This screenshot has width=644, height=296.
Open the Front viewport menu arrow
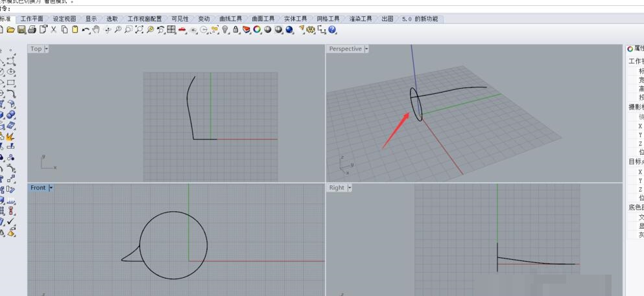click(x=51, y=188)
